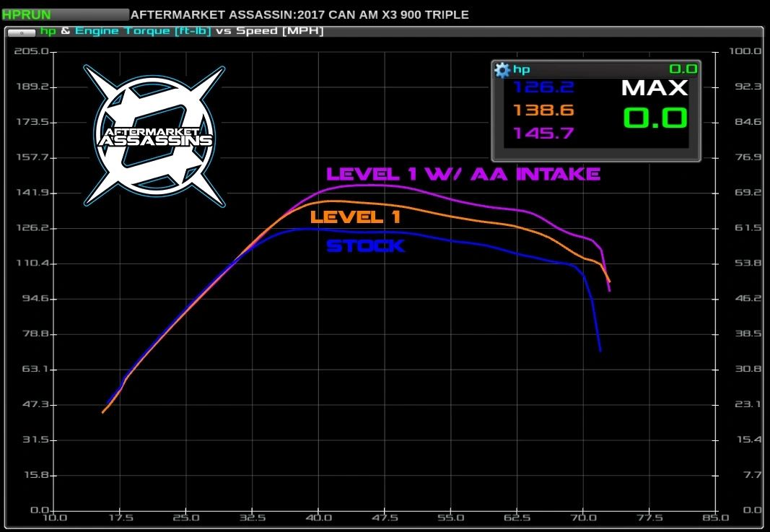Click the 84.6 torque axis tick label
Screen dimensions: 770x532
click(748, 122)
